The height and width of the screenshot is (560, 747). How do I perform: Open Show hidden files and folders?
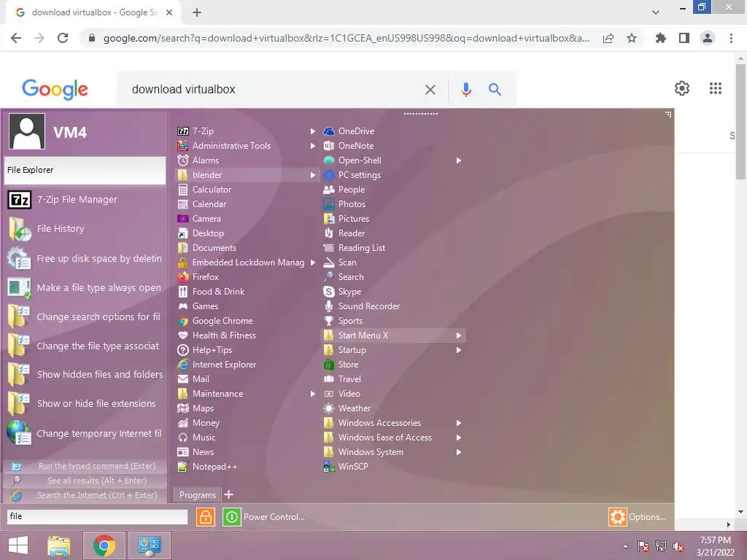point(85,375)
